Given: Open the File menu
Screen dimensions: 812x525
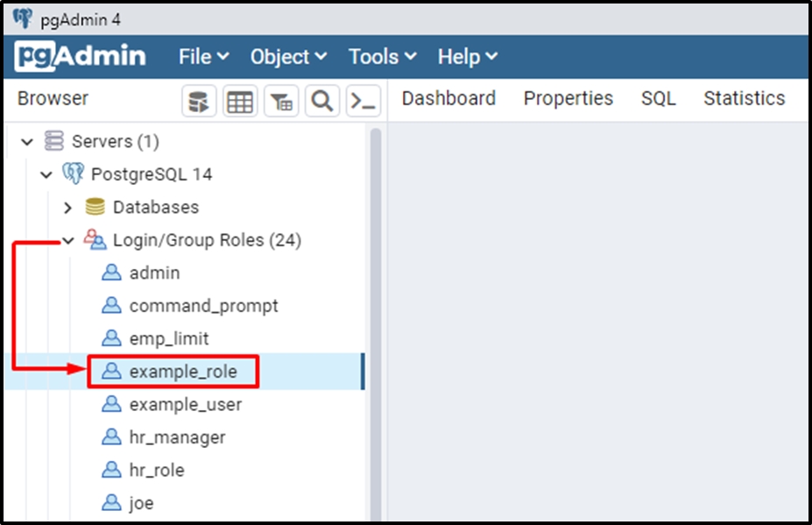Looking at the screenshot, I should 203,57.
